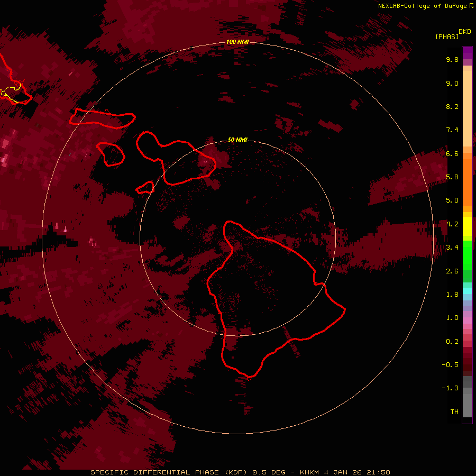This screenshot has width=476, height=476.
Task: Click the NEXLAB-College of DuPage credit text
Action: pyautogui.click(x=423, y=6)
